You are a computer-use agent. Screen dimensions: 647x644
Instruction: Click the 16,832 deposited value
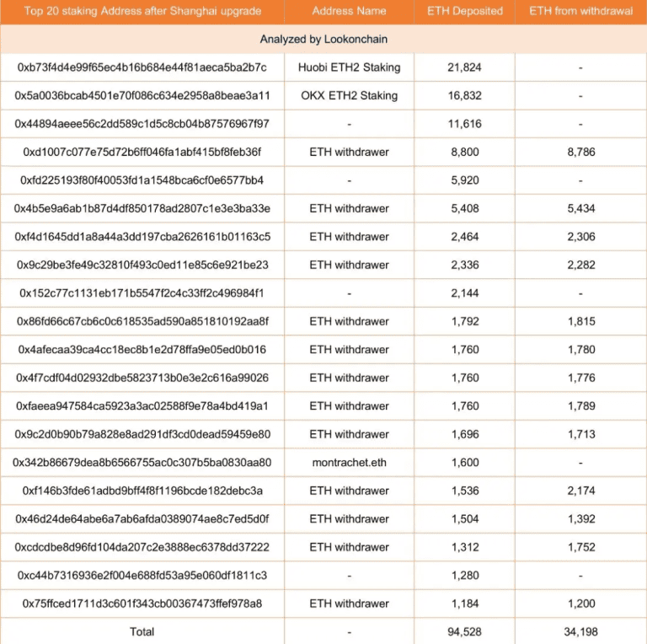pyautogui.click(x=465, y=95)
